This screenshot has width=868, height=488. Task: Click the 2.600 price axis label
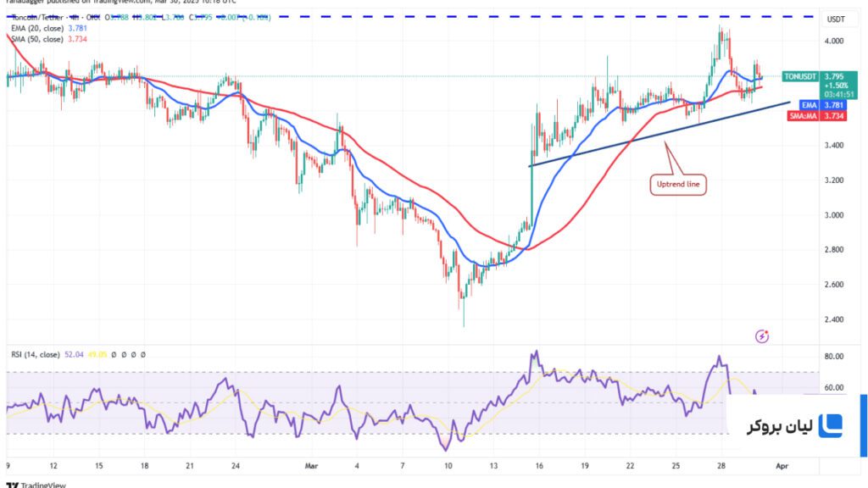pyautogui.click(x=834, y=285)
